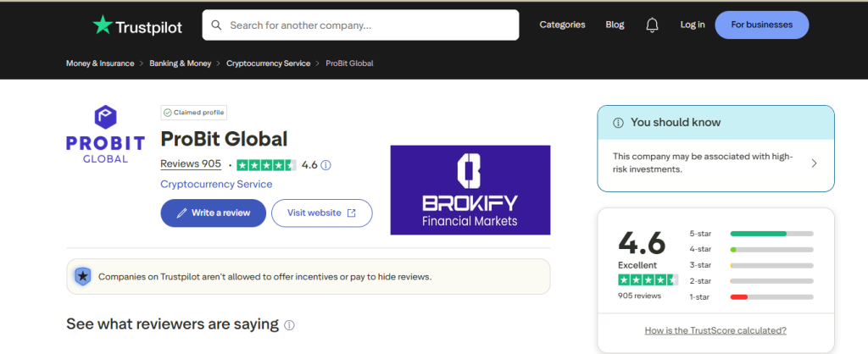Image resolution: width=868 pixels, height=354 pixels.
Task: Click the search magnifier icon
Action: click(x=216, y=25)
